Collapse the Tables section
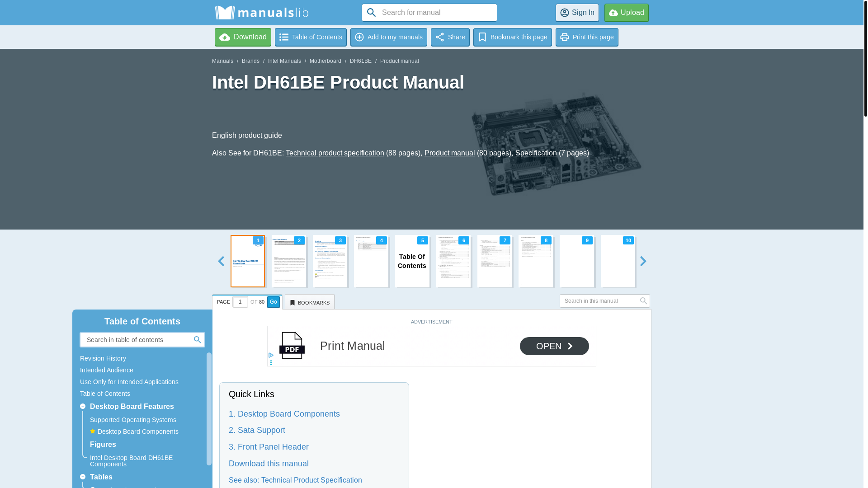 tap(83, 477)
